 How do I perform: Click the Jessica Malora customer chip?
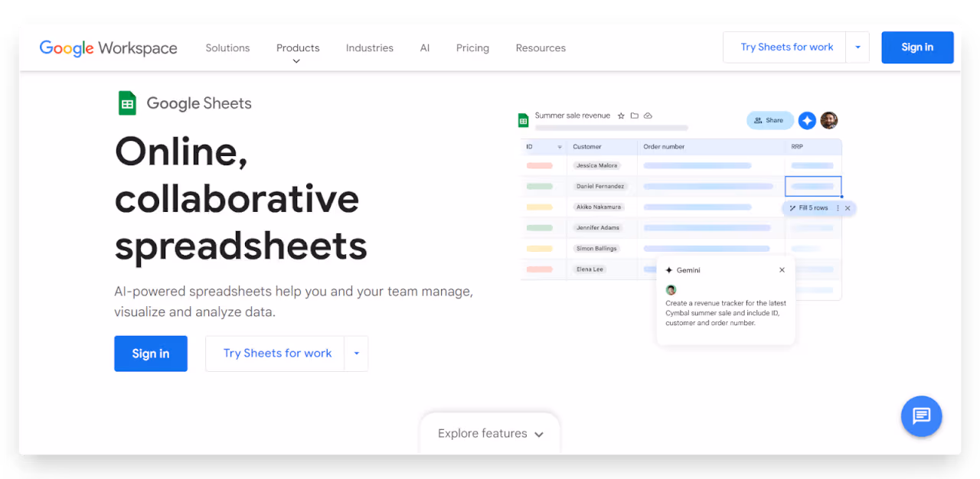(597, 165)
